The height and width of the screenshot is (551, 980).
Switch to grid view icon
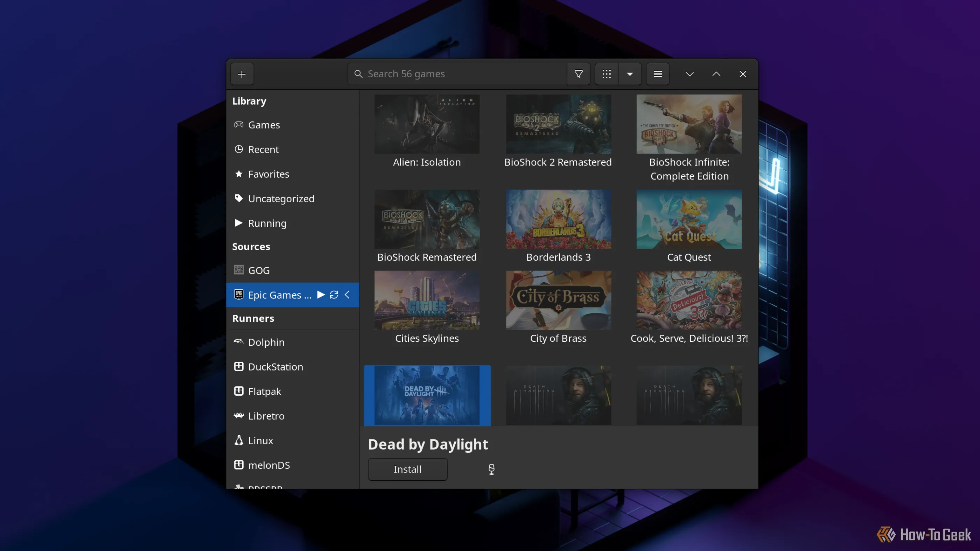point(607,74)
